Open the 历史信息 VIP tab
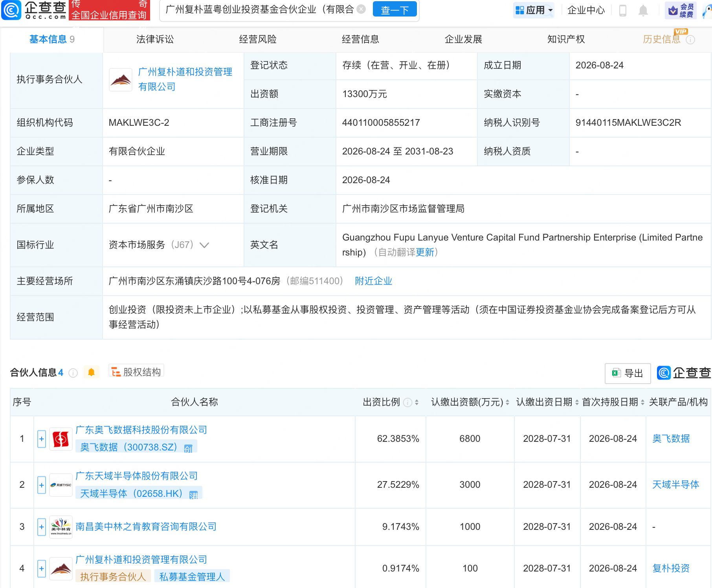Screen dimensions: 712x588 point(662,39)
